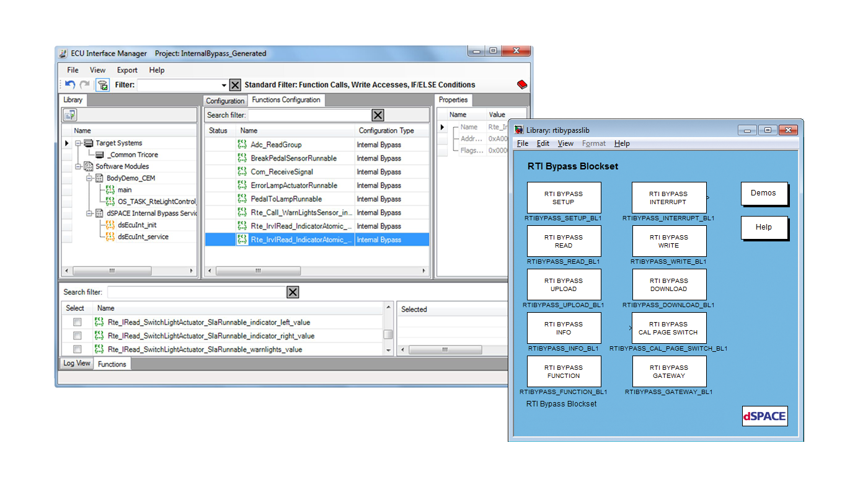Click the Redo arrow in the toolbar

[84, 85]
